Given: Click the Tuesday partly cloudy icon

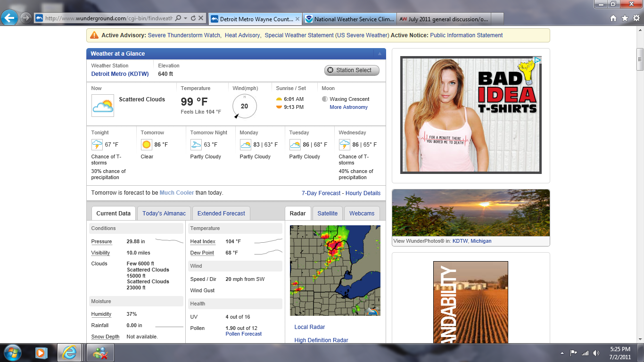Looking at the screenshot, I should [x=295, y=144].
